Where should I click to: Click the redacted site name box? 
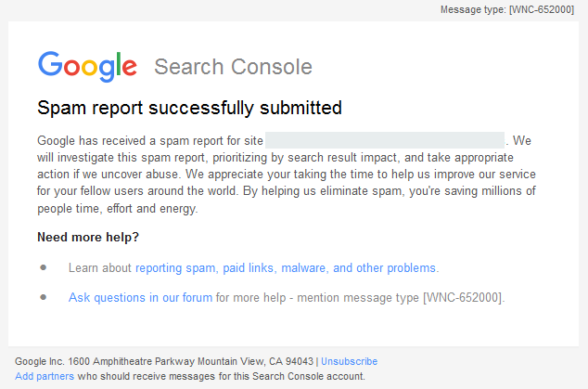point(384,141)
